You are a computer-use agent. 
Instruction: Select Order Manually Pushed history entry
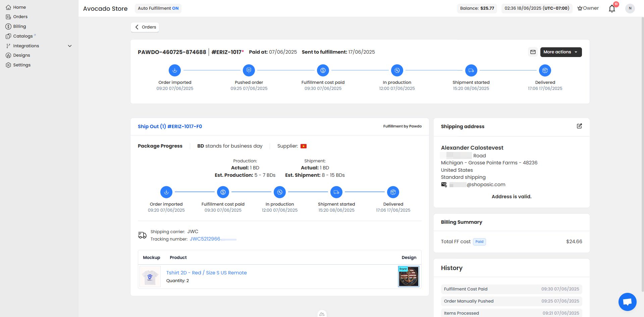512,301
